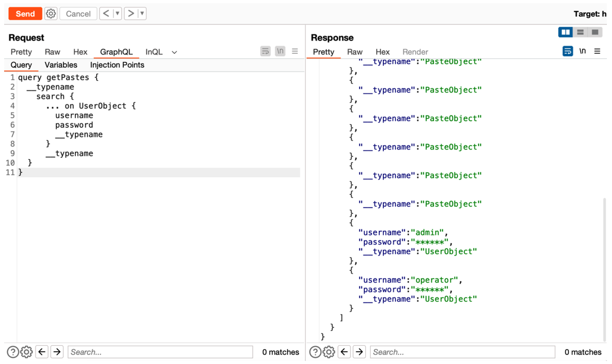Image resolution: width=612 pixels, height=364 pixels.
Task: Click the orange Send button
Action: [25, 14]
